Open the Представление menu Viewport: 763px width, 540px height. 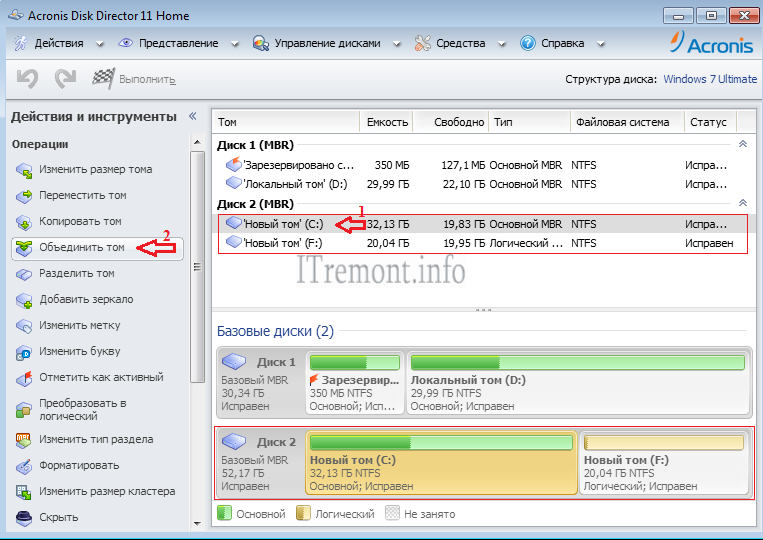179,43
